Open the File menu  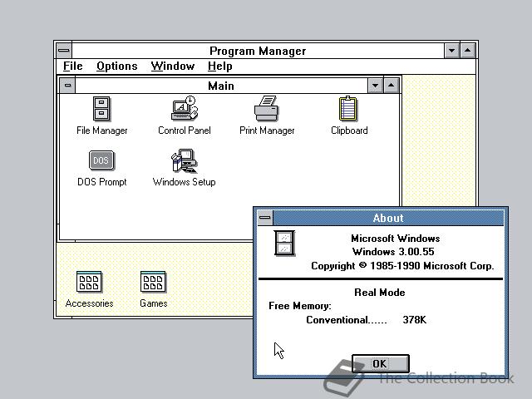tap(73, 66)
